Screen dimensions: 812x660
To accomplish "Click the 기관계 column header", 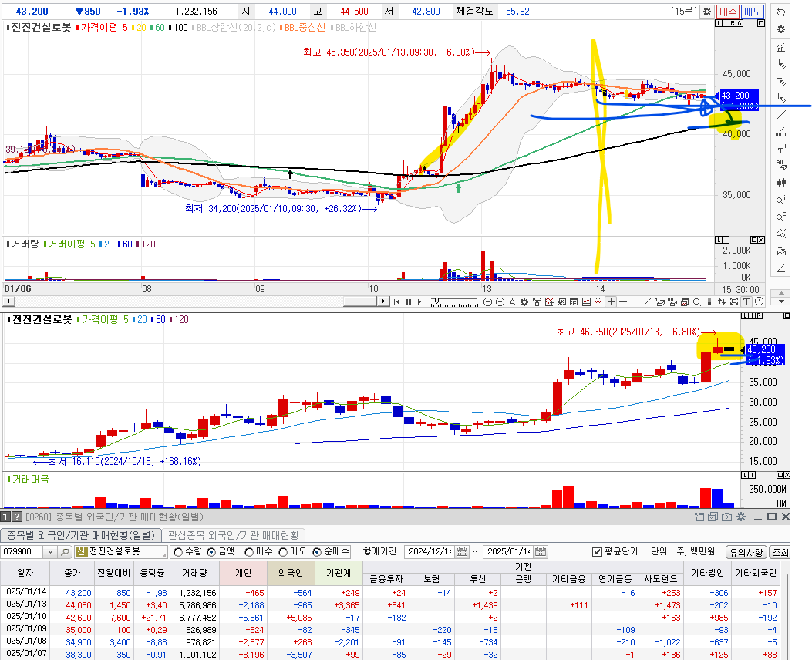I will [339, 573].
